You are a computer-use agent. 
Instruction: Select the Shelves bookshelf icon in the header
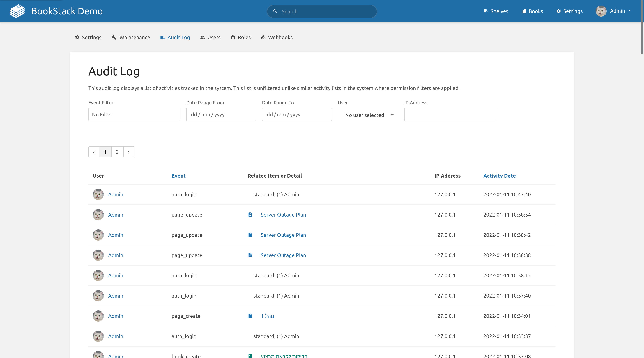(x=486, y=11)
